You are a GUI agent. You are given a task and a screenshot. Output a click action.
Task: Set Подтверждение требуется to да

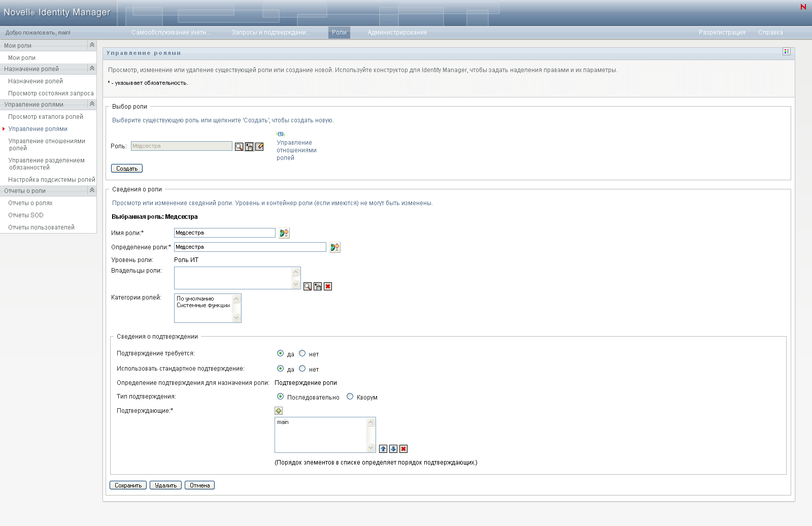coord(280,353)
